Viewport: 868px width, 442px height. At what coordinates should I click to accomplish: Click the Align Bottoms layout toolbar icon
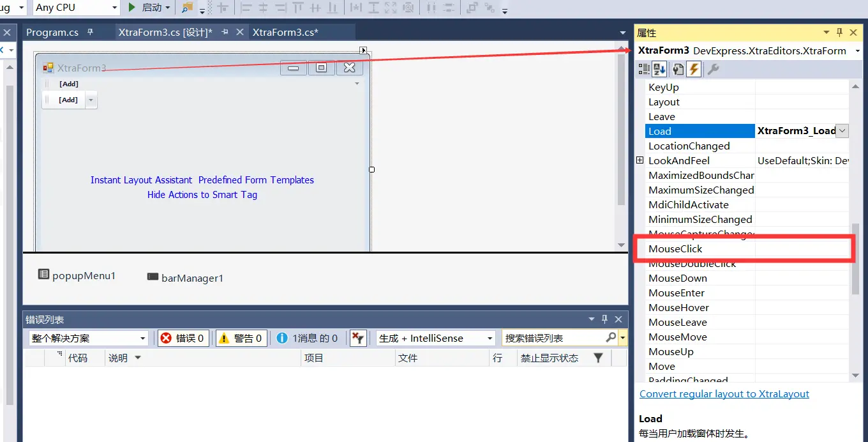[x=332, y=8]
